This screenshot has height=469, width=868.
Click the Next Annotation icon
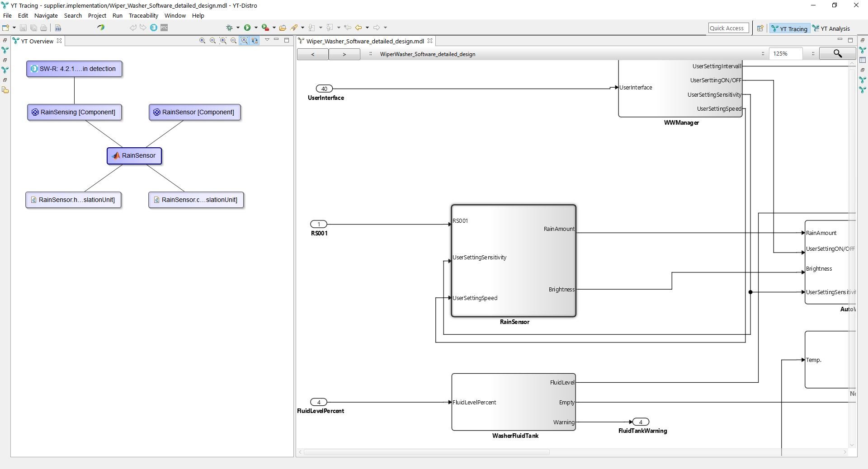click(312, 28)
